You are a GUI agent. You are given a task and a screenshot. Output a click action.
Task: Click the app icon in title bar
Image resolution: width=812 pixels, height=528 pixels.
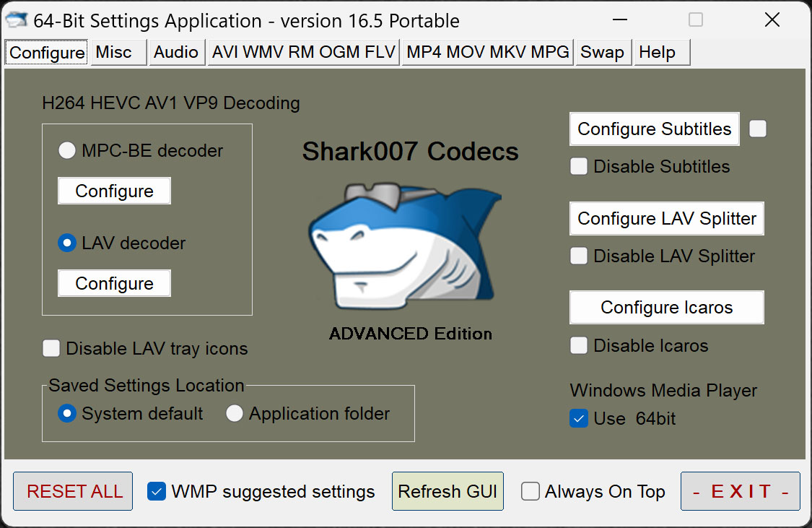16,20
